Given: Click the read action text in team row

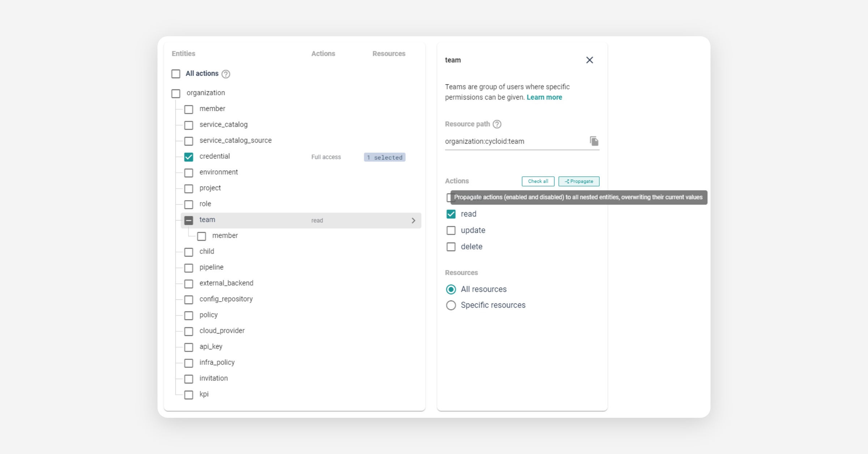Looking at the screenshot, I should coord(317,220).
